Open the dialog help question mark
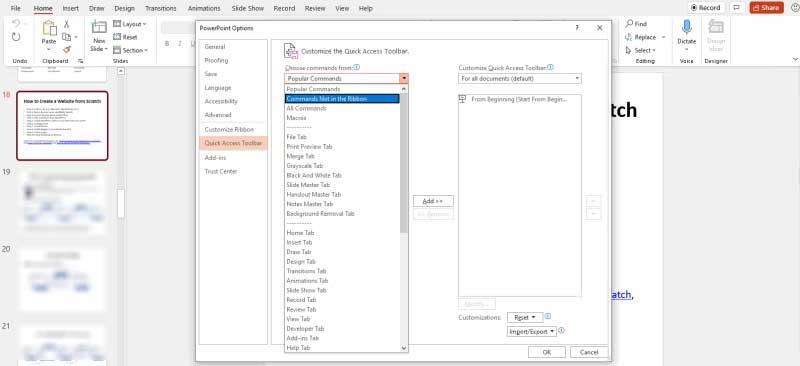 coord(577,28)
